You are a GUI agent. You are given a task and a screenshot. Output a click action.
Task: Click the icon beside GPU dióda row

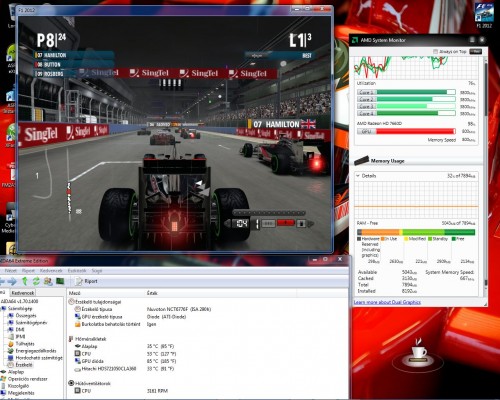pos(78,361)
